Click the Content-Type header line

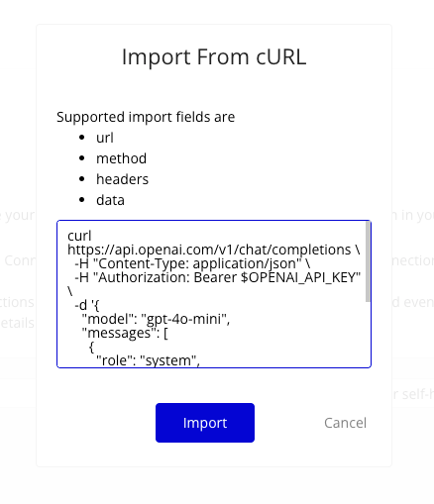[192, 263]
